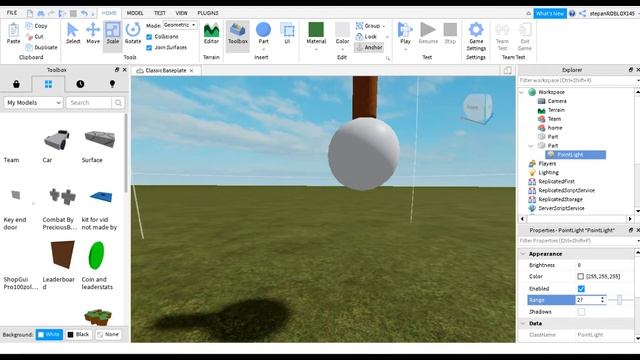This screenshot has width=640, height=360.
Task: Click the Copy icon in Clipboard
Action: tap(29, 26)
